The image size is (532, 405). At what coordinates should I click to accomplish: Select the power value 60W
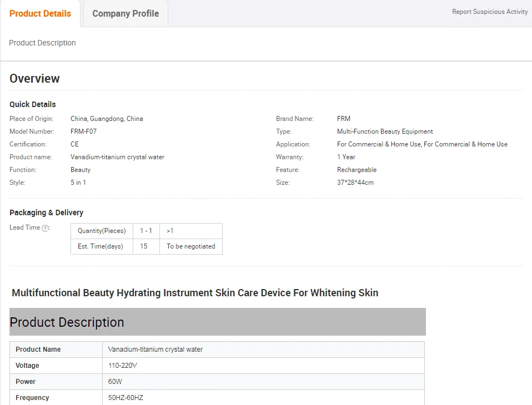[115, 382]
